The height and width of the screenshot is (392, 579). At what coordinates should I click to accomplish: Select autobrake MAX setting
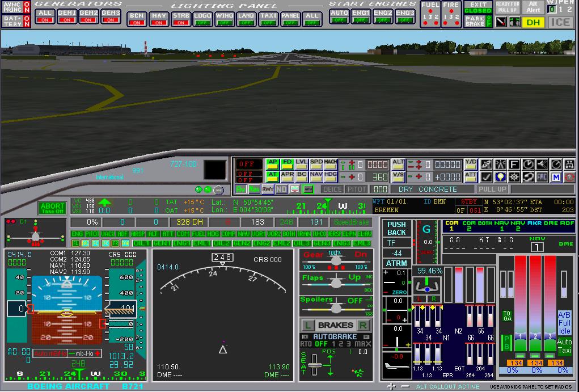363,344
